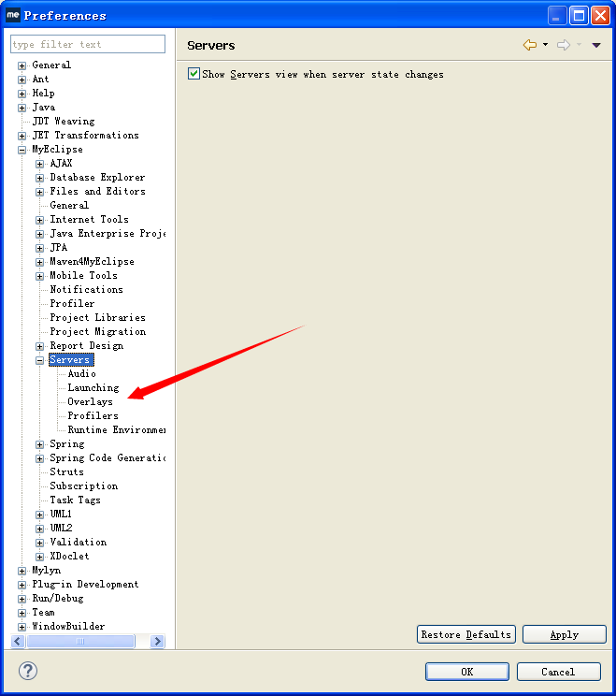Click the help question mark icon
Image resolution: width=616 pixels, height=696 pixels.
click(x=27, y=671)
